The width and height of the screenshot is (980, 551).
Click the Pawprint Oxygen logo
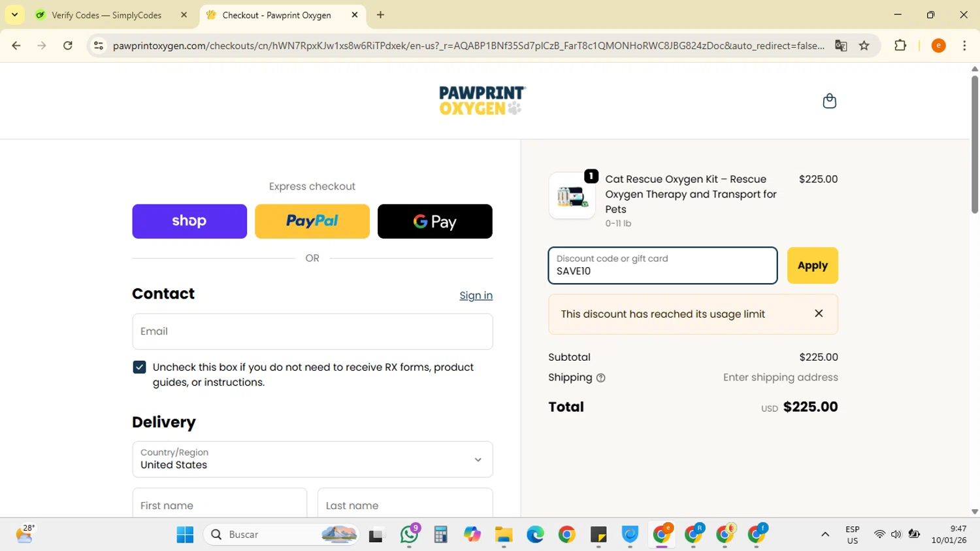[x=482, y=101]
